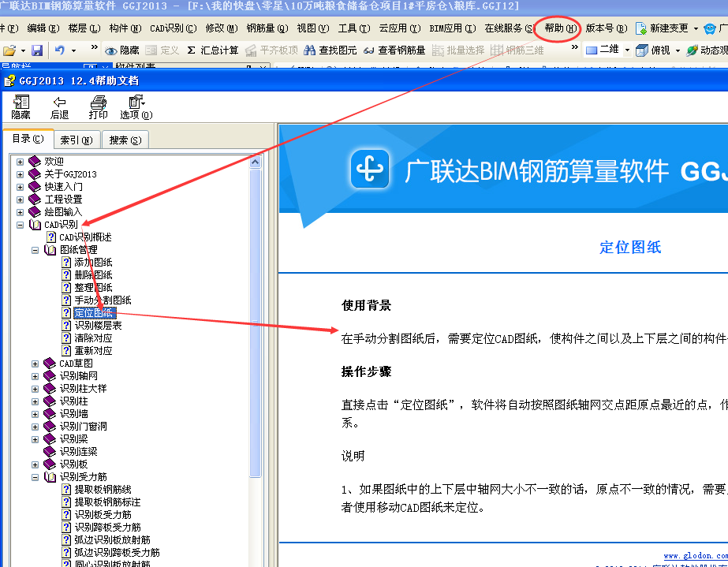Click the 平齐板顶 toolbar icon
This screenshot has width=728, height=567.
[251, 50]
